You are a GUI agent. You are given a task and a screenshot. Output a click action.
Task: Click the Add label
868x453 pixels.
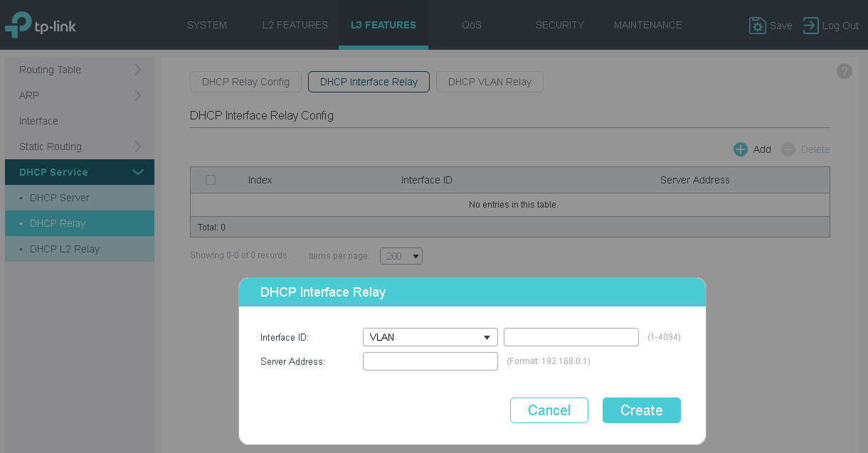762,149
